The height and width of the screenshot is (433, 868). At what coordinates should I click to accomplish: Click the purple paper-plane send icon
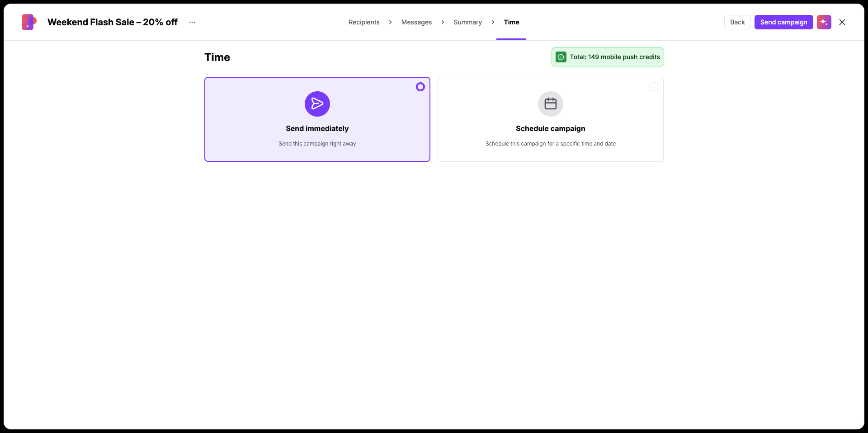317,104
